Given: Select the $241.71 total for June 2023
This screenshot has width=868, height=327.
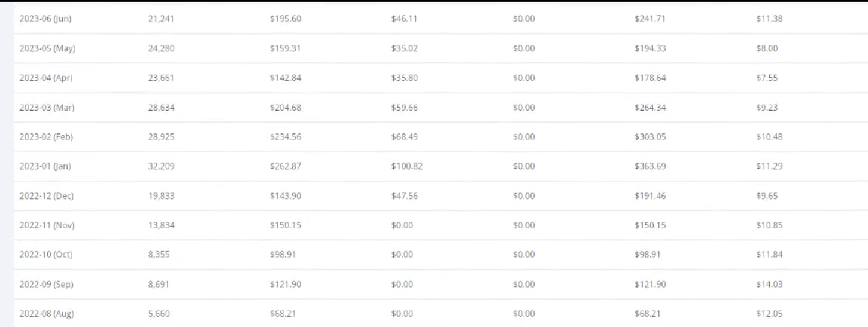Looking at the screenshot, I should pos(650,19).
